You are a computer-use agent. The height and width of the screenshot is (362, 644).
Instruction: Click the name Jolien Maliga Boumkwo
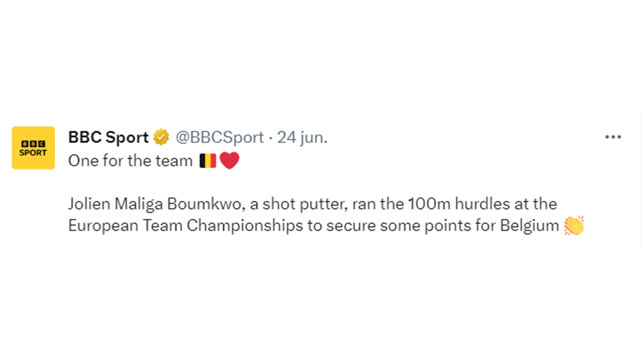click(154, 204)
